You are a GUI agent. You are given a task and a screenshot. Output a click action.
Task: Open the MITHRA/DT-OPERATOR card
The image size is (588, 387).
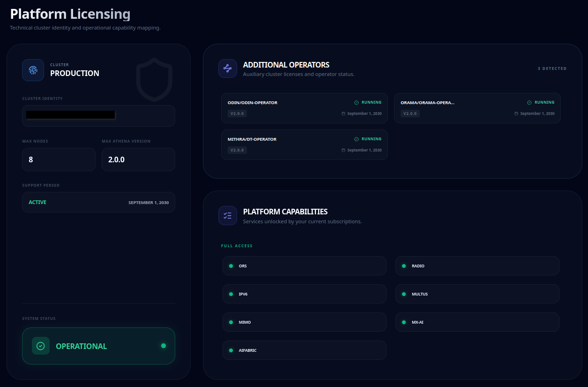coord(305,144)
